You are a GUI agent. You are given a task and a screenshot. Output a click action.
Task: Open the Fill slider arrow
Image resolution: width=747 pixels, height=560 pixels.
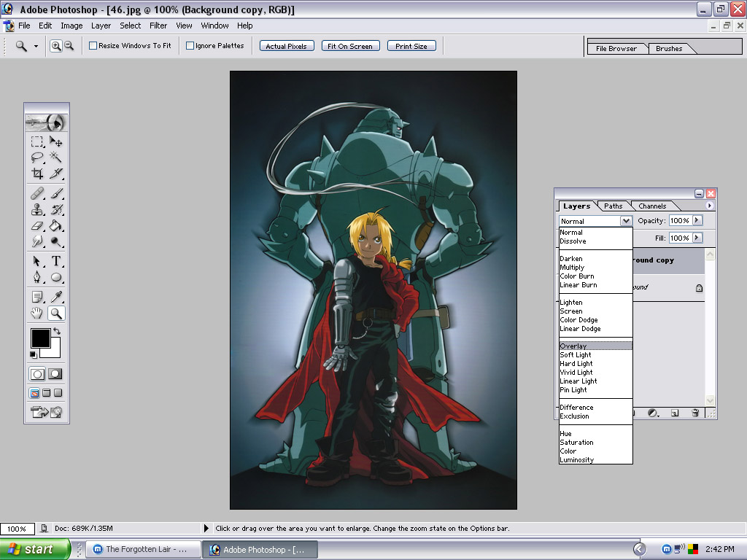tap(697, 238)
